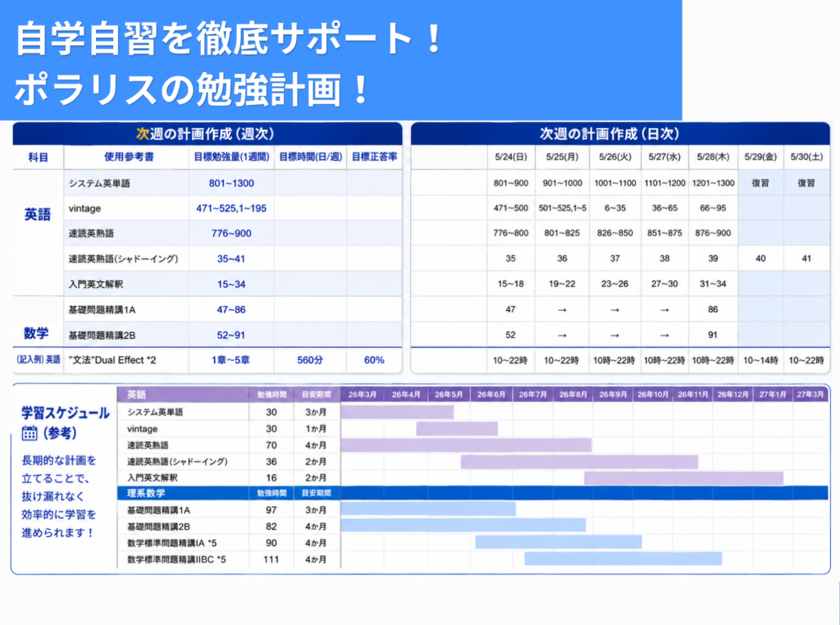Click the vintage purple schedule bar
840x625 pixels.
(x=457, y=428)
